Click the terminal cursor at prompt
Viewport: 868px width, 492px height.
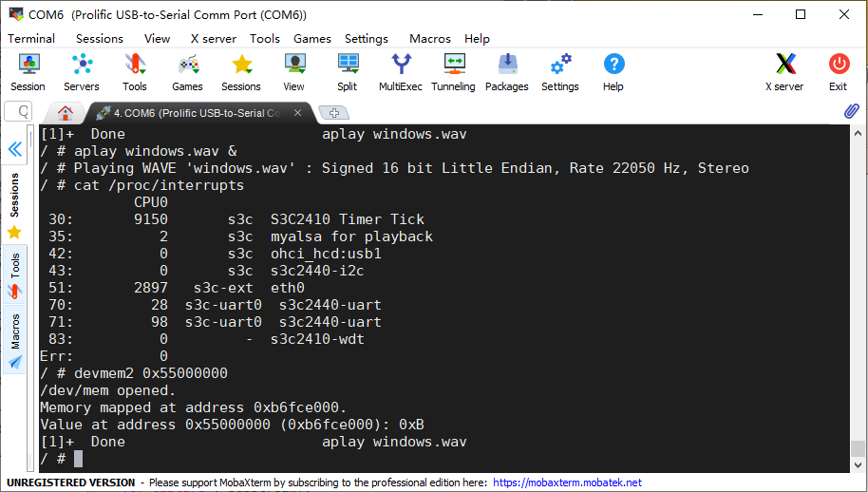click(x=78, y=459)
